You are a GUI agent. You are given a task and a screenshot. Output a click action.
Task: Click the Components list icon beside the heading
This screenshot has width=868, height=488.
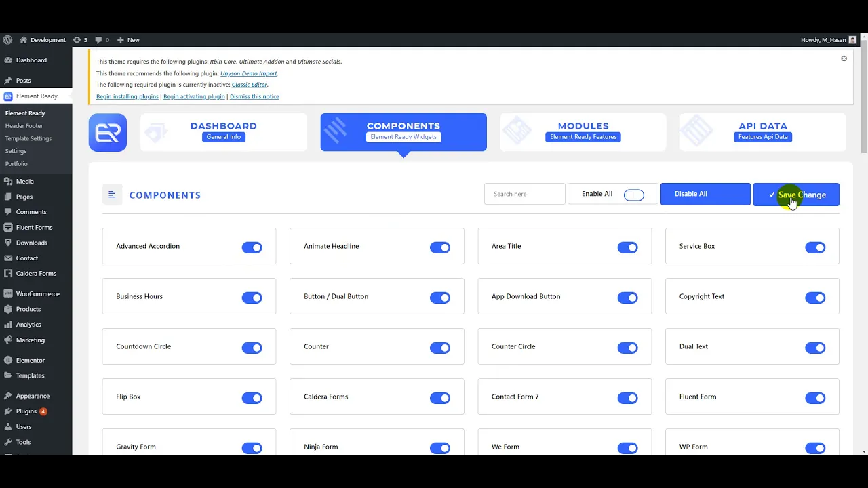pyautogui.click(x=112, y=195)
